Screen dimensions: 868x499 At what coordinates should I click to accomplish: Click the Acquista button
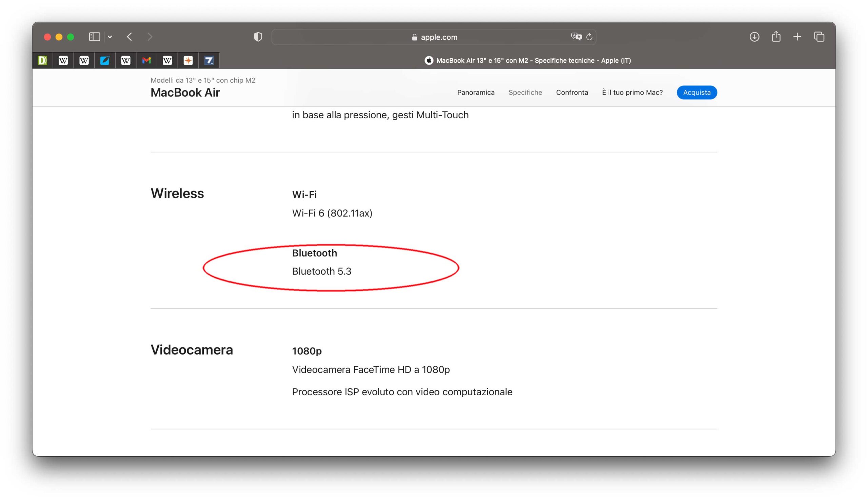coord(697,93)
